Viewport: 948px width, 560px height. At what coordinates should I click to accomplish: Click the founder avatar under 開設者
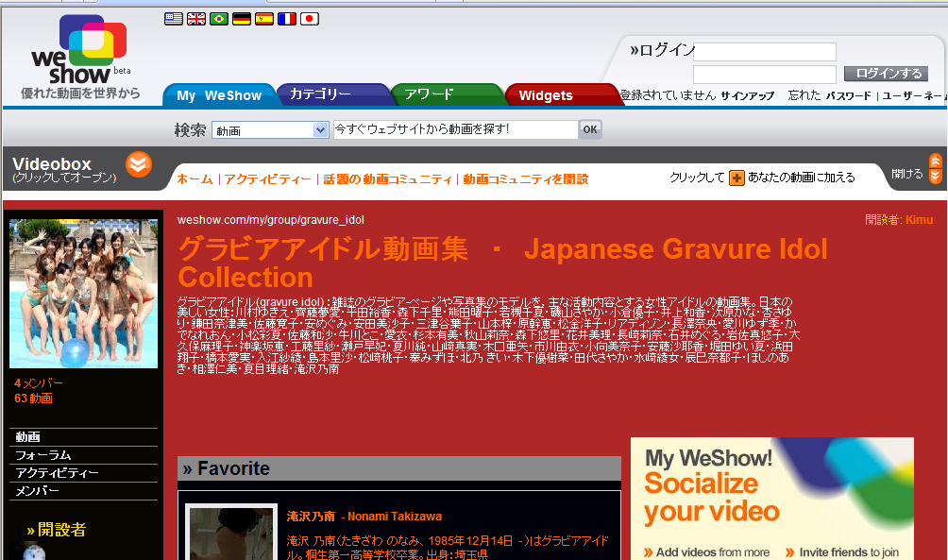32,552
